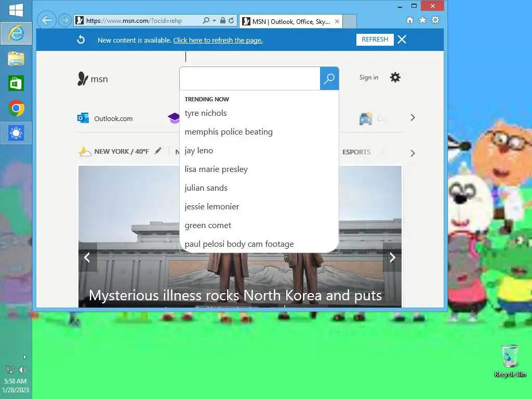Select 'tyre nichols' trending suggestion

click(206, 113)
